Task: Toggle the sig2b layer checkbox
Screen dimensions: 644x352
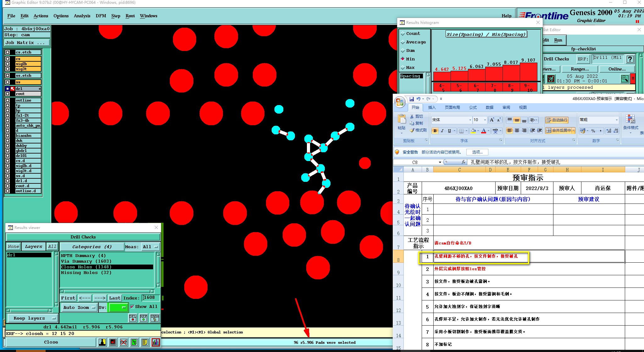Action: (x=8, y=64)
